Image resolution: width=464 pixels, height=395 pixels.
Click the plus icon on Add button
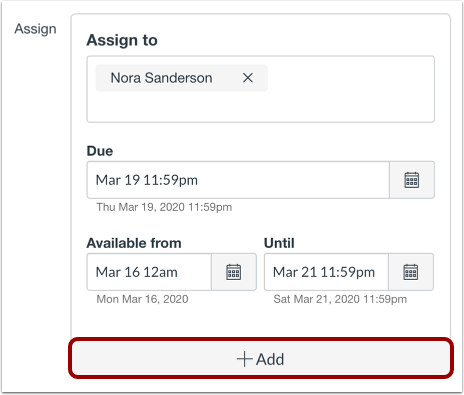(244, 359)
